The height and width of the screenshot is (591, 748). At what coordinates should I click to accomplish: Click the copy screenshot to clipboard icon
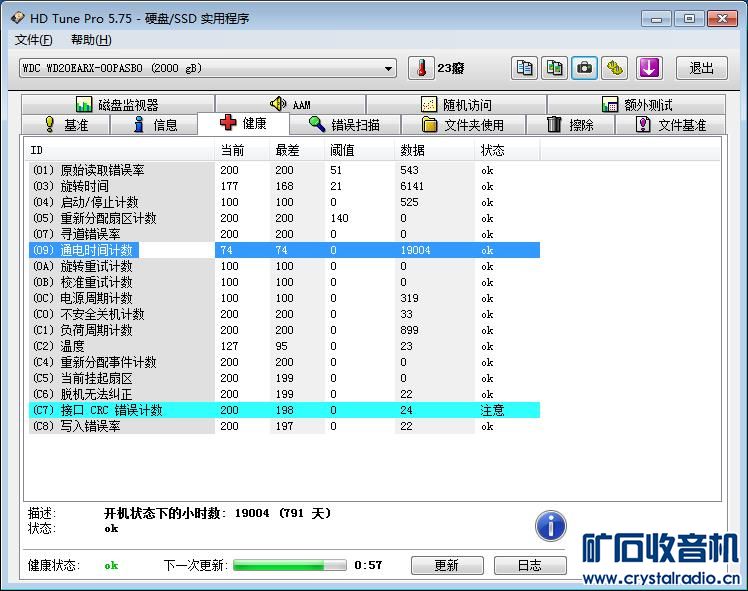pyautogui.click(x=554, y=68)
